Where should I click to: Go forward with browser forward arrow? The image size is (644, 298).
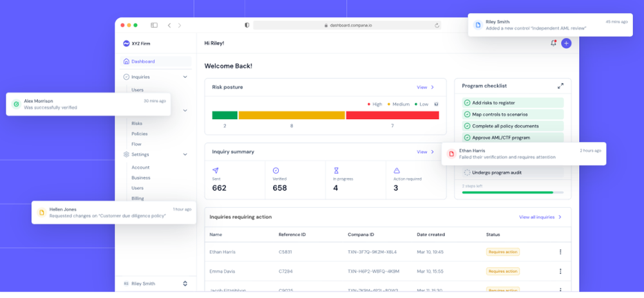pos(180,26)
